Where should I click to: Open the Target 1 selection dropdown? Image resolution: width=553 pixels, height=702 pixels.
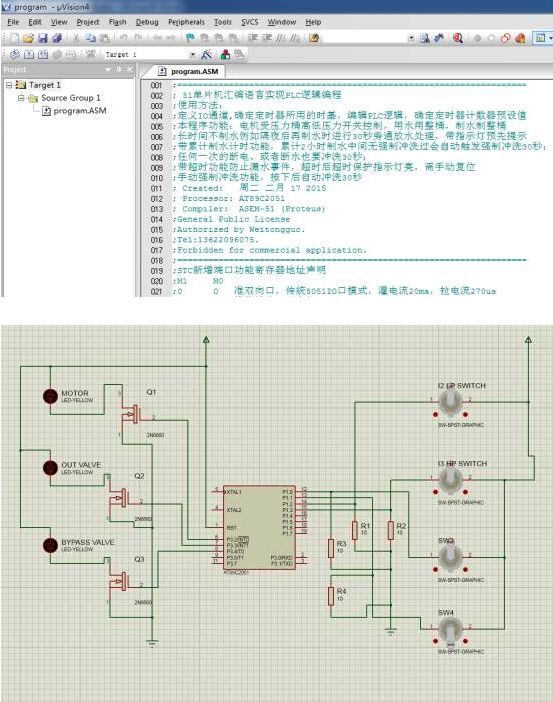193,55
